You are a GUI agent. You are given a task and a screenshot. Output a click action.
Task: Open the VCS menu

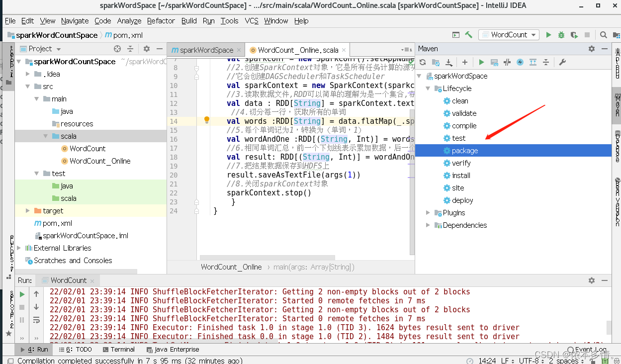click(x=252, y=21)
